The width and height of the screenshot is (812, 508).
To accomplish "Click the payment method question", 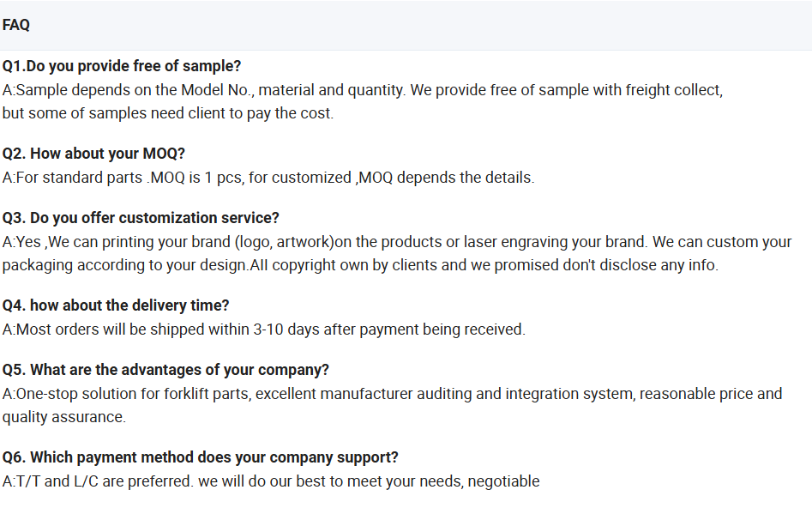I will [x=200, y=457].
